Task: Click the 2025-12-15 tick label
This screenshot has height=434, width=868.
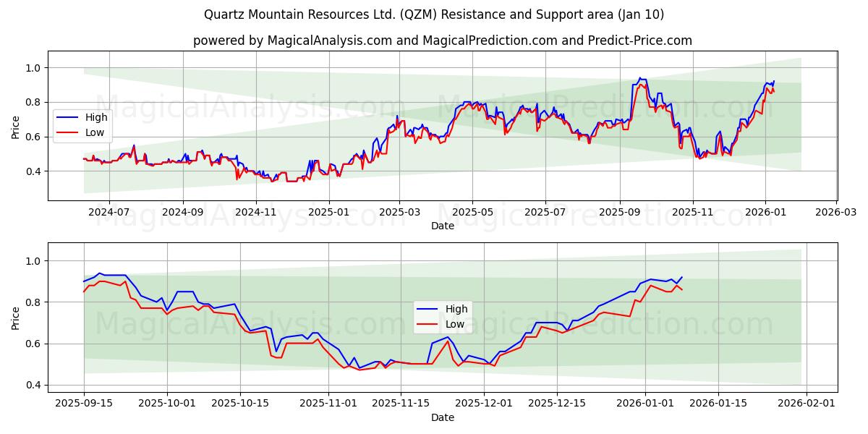Action: tap(557, 404)
